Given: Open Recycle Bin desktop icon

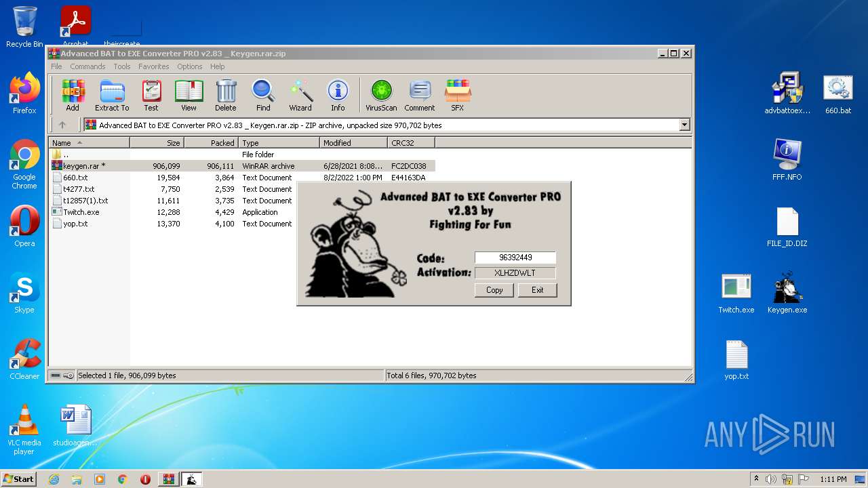Looking at the screenshot, I should click(x=24, y=27).
